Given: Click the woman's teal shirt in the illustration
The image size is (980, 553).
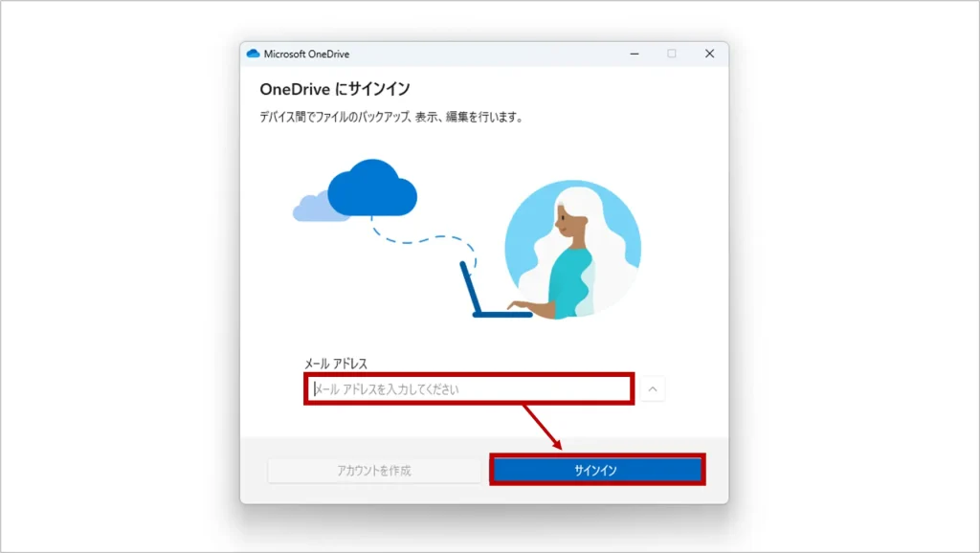Looking at the screenshot, I should coord(572,276).
